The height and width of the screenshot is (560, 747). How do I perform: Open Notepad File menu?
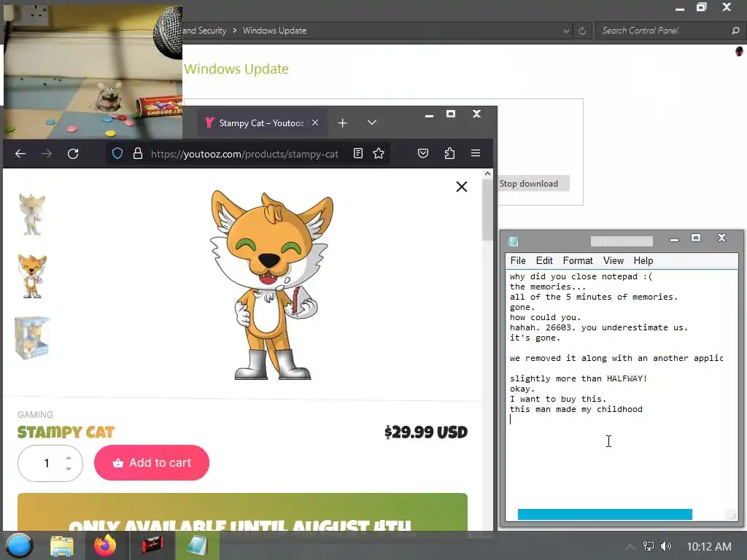[x=518, y=260]
